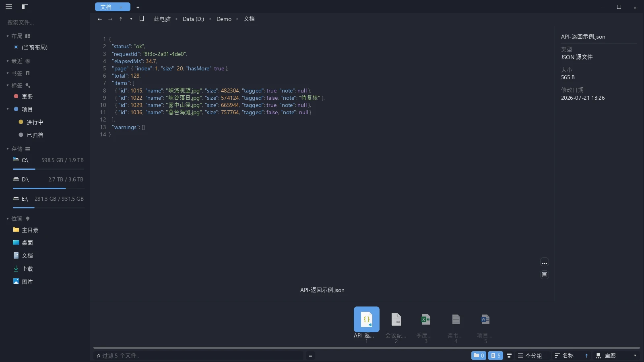
Task: Click 此电脑 in the breadcrumb
Action: 162,19
